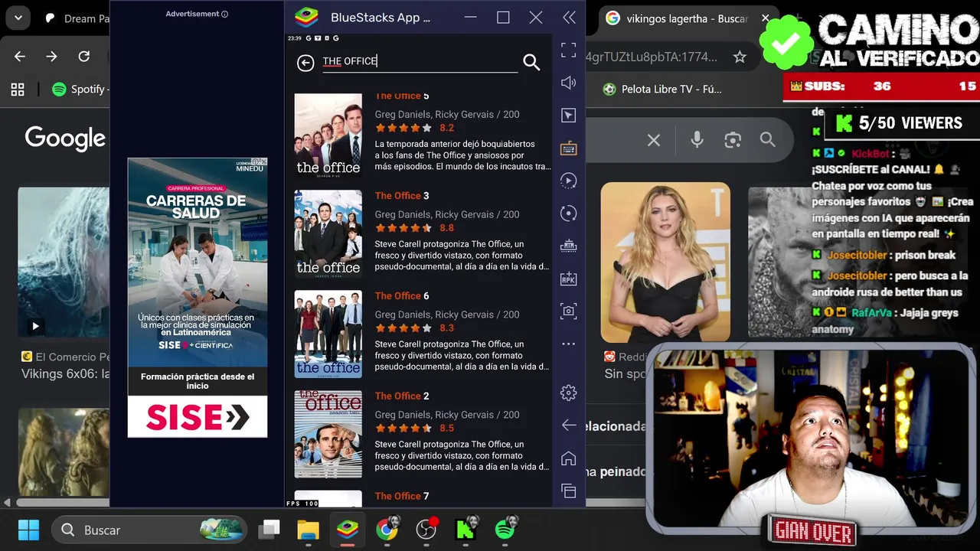The height and width of the screenshot is (551, 980).
Task: Bookmark this page with the star icon
Action: [x=740, y=57]
